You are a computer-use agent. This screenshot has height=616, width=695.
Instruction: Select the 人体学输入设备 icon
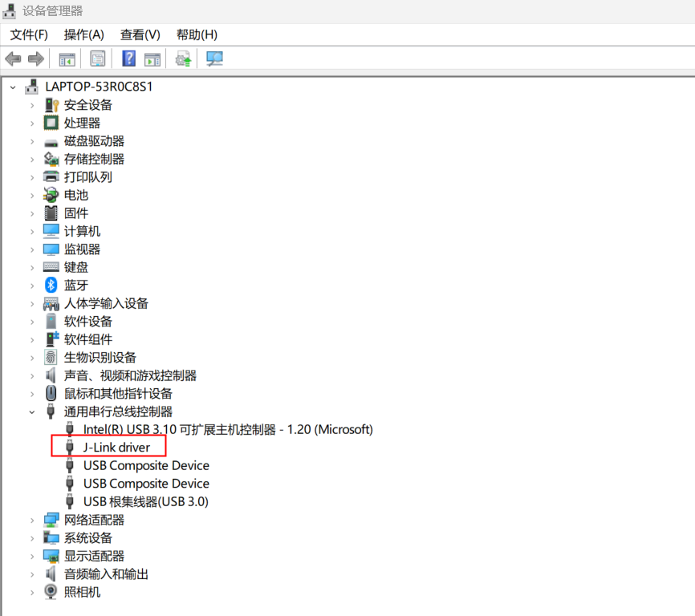point(51,304)
